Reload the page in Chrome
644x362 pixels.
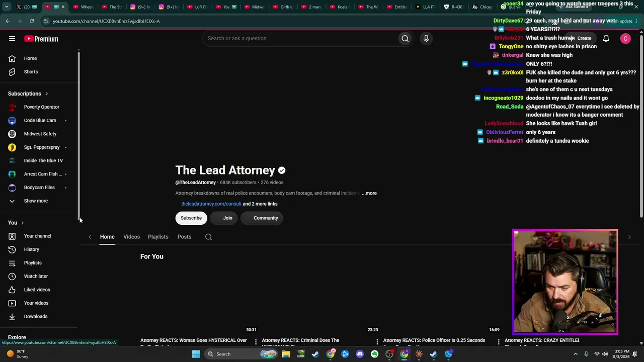pyautogui.click(x=32, y=21)
